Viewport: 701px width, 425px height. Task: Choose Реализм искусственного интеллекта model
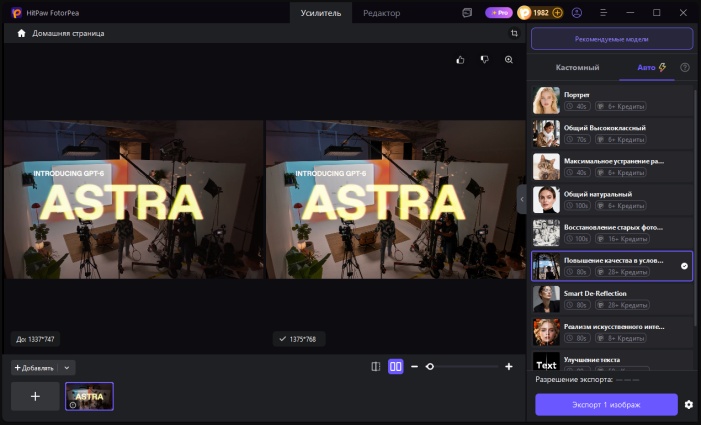click(612, 332)
